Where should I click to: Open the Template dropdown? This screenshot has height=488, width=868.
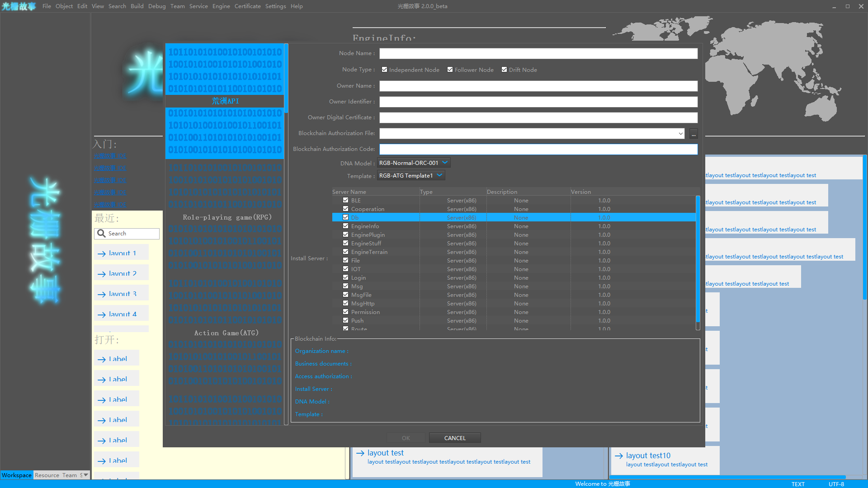[411, 175]
